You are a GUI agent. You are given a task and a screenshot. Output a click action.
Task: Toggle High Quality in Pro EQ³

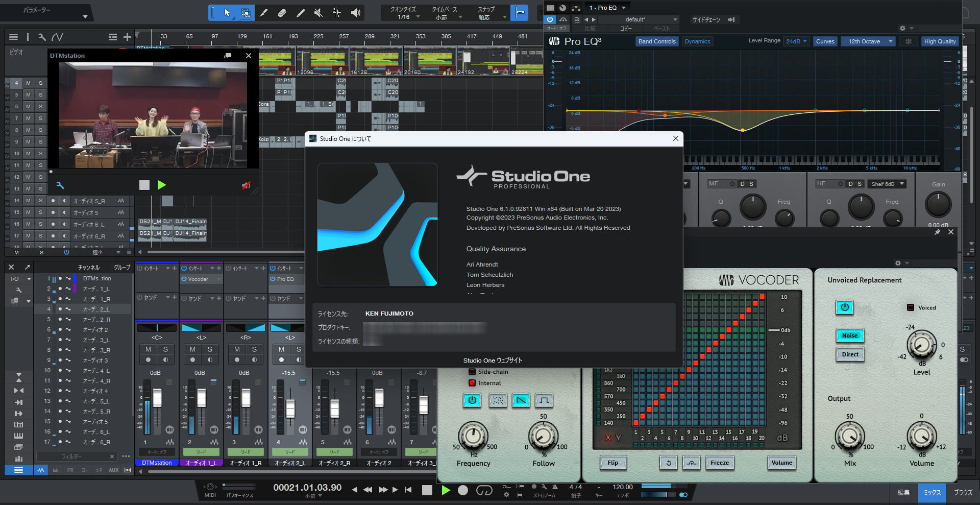[x=940, y=41]
